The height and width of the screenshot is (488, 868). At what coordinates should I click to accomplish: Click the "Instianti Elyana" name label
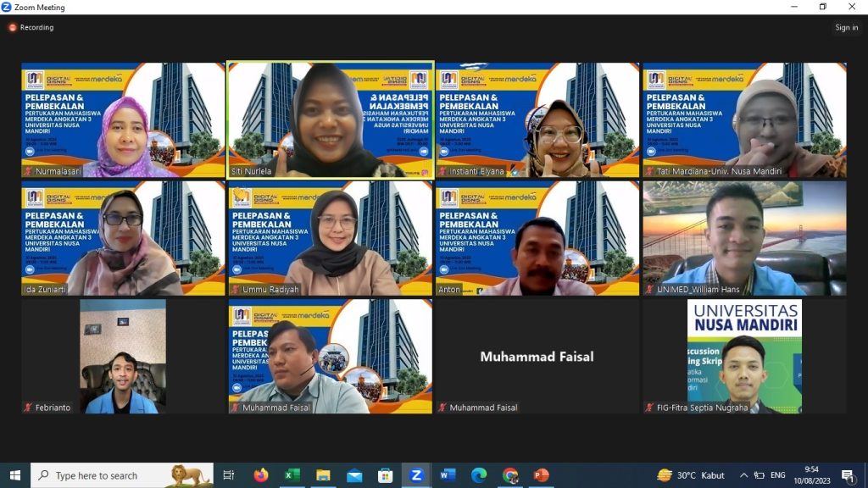click(476, 171)
